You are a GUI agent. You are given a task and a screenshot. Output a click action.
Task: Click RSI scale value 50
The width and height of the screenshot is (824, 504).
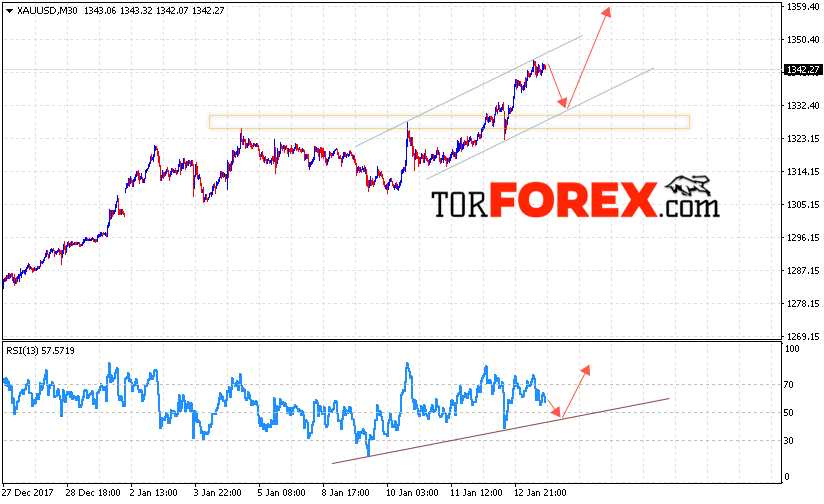pyautogui.click(x=788, y=413)
